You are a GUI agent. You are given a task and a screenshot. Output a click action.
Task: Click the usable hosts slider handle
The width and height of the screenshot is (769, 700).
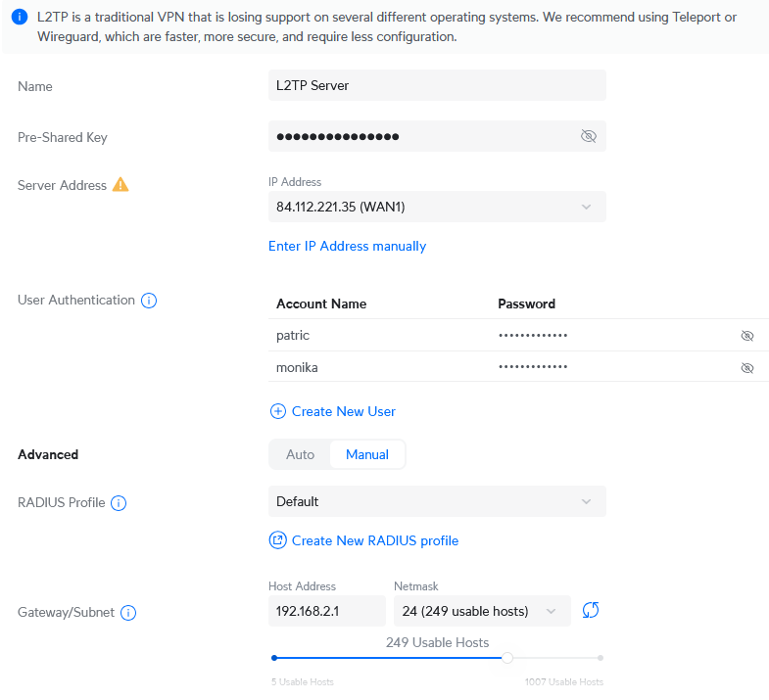507,658
